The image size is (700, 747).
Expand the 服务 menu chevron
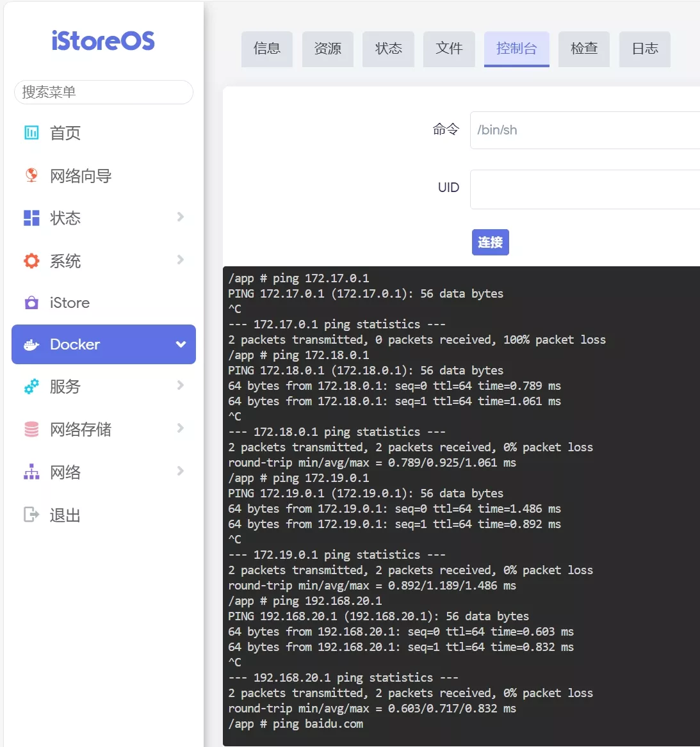click(x=180, y=385)
